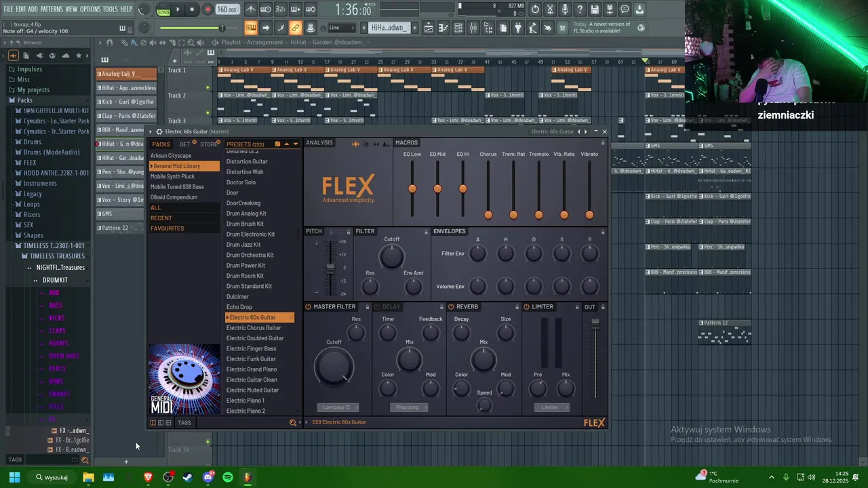
Task: Toggle the Master Filter power button
Action: pos(308,307)
